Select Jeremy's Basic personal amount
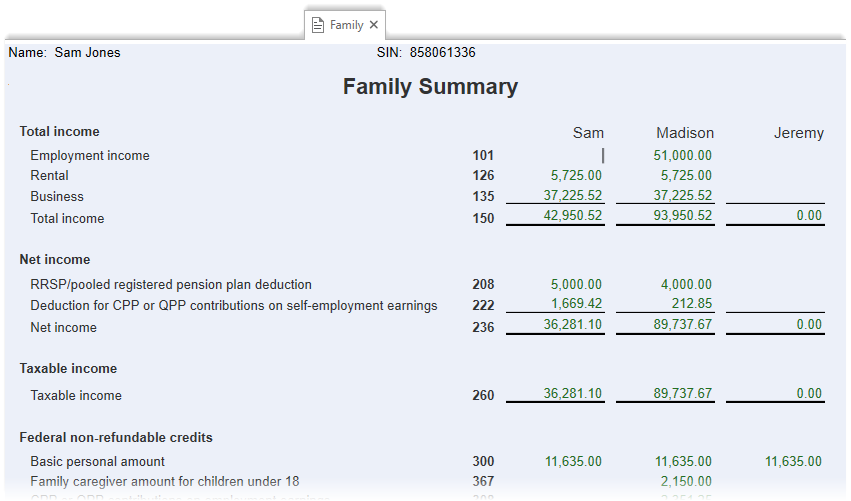The image size is (851, 501). point(793,462)
